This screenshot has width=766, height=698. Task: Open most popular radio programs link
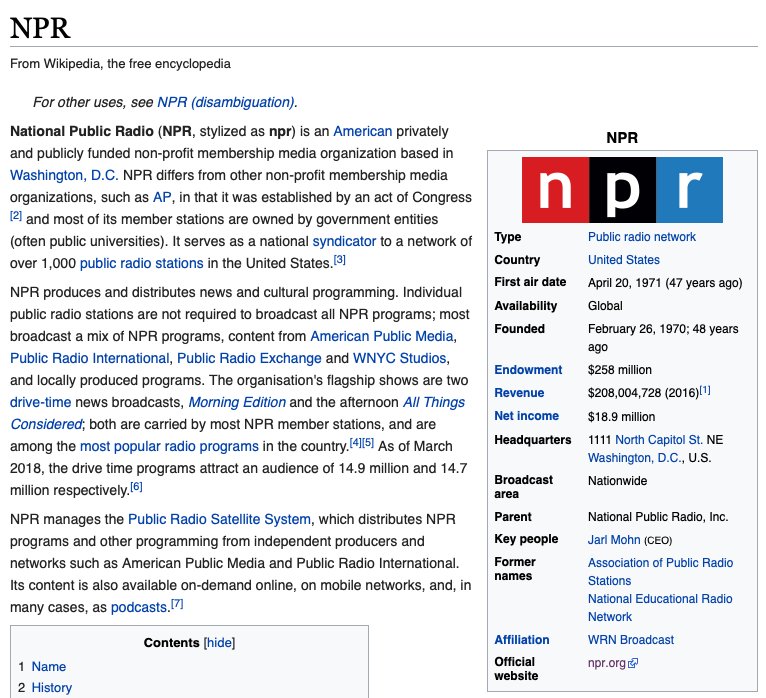(170, 446)
